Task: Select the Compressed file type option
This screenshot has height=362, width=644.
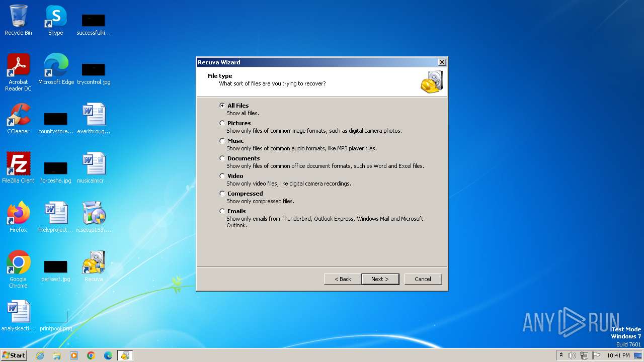Action: [222, 194]
